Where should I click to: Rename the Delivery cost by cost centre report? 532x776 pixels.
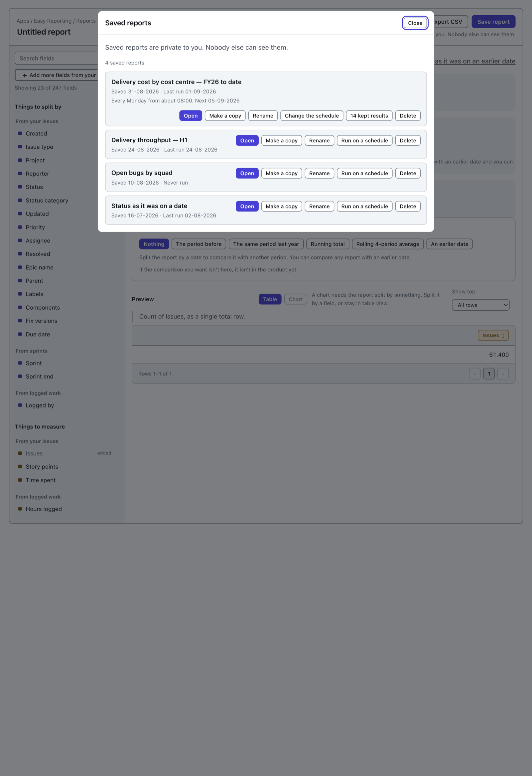(x=263, y=115)
